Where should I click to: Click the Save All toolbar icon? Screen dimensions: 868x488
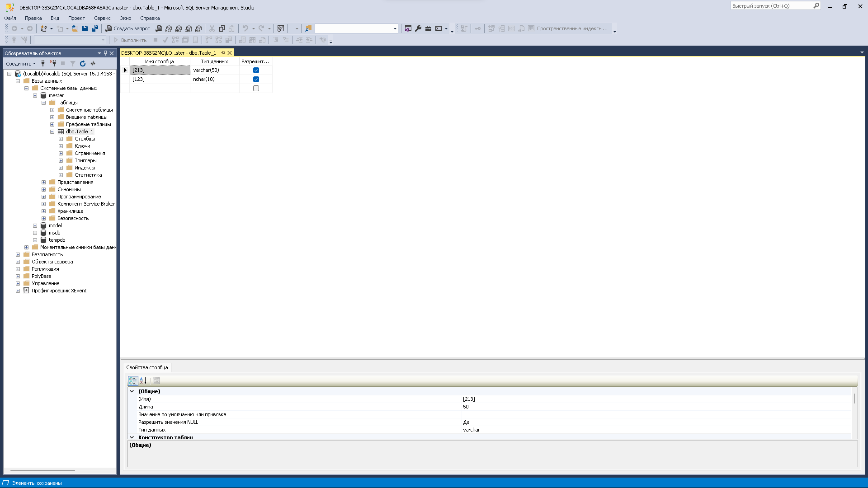95,28
